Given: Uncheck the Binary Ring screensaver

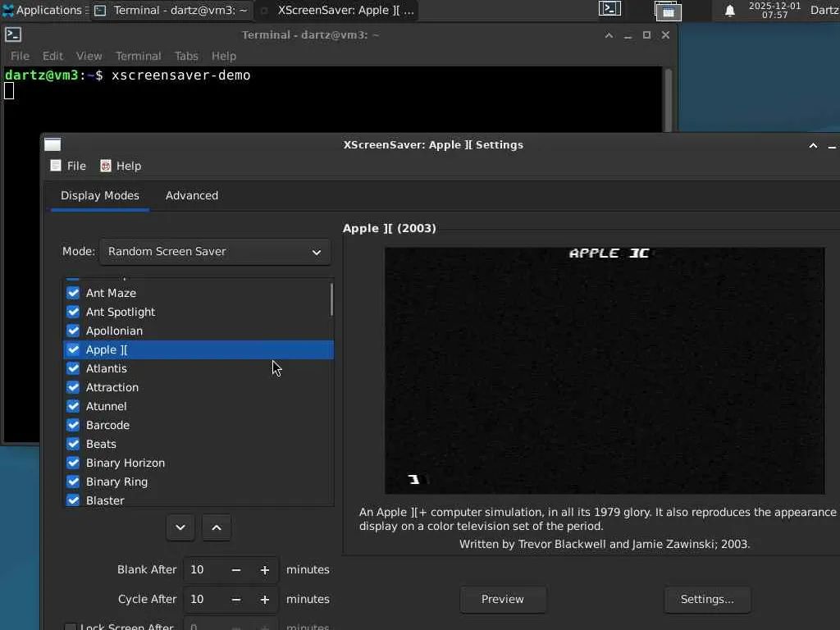Looking at the screenshot, I should point(73,482).
